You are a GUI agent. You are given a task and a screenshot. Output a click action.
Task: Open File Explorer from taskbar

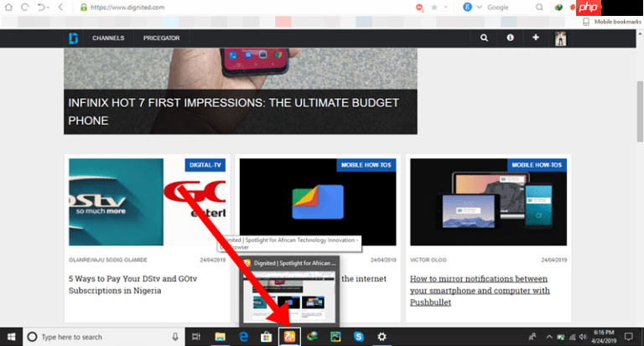[220, 337]
